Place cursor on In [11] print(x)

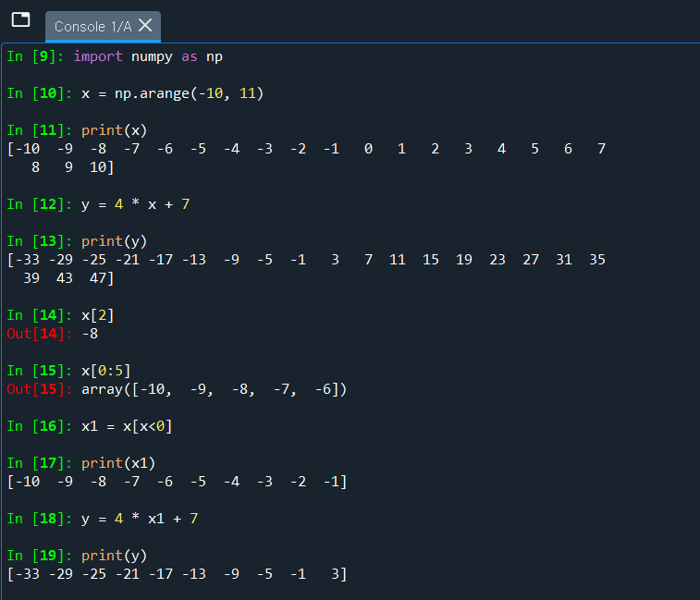[x=114, y=130]
